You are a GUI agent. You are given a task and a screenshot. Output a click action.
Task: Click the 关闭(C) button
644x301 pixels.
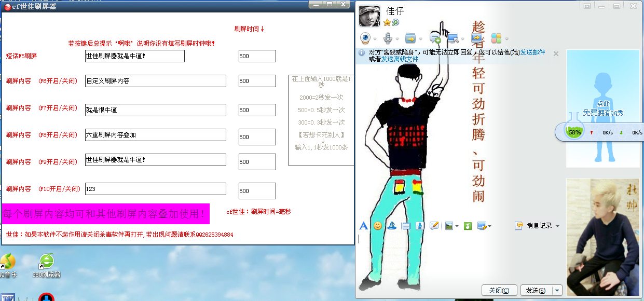coord(499,290)
